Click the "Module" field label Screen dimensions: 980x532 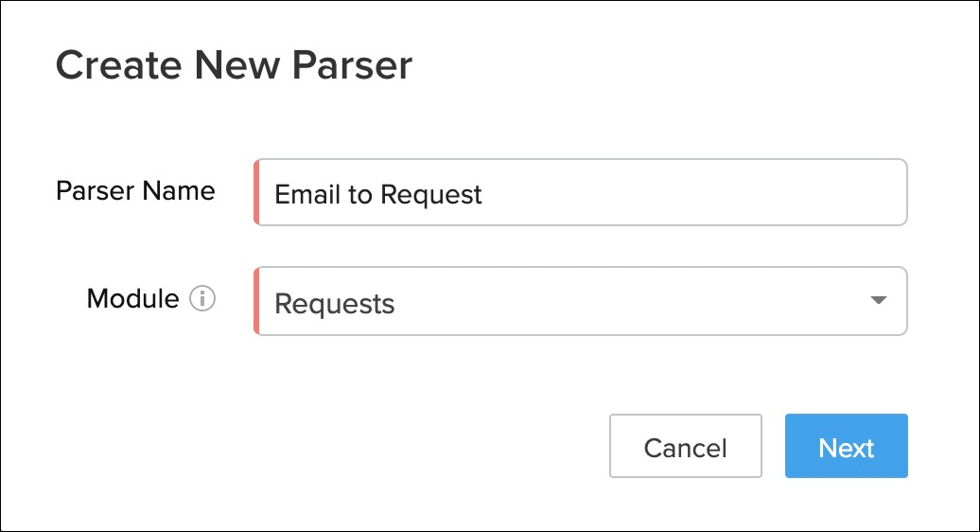[x=132, y=299]
